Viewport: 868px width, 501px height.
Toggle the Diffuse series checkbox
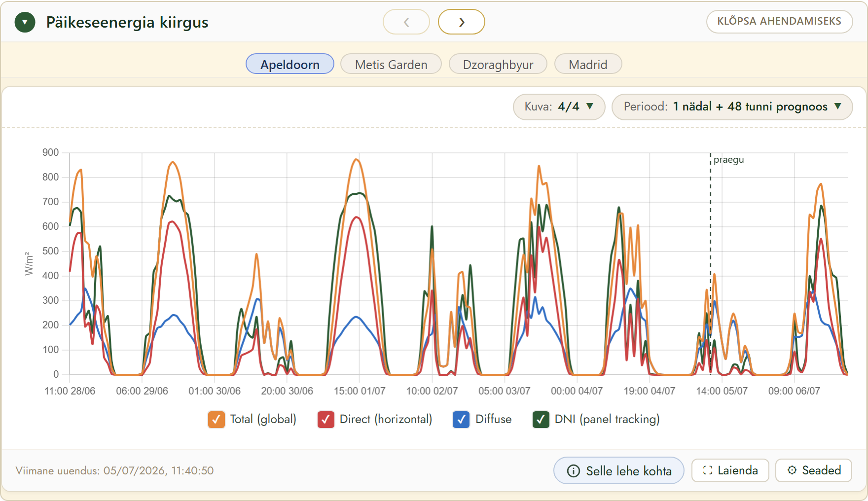(x=461, y=420)
